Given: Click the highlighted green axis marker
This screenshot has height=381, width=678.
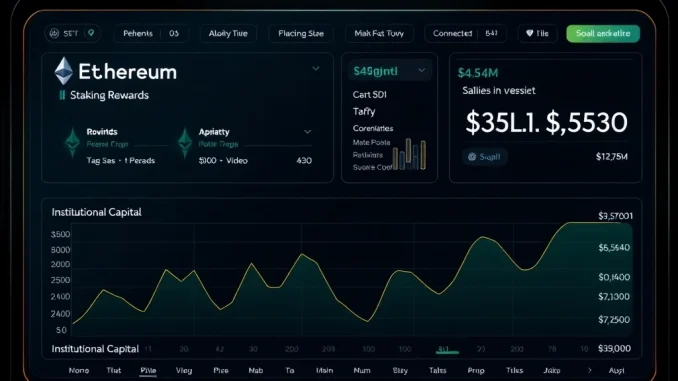Looking at the screenshot, I should click(x=447, y=350).
